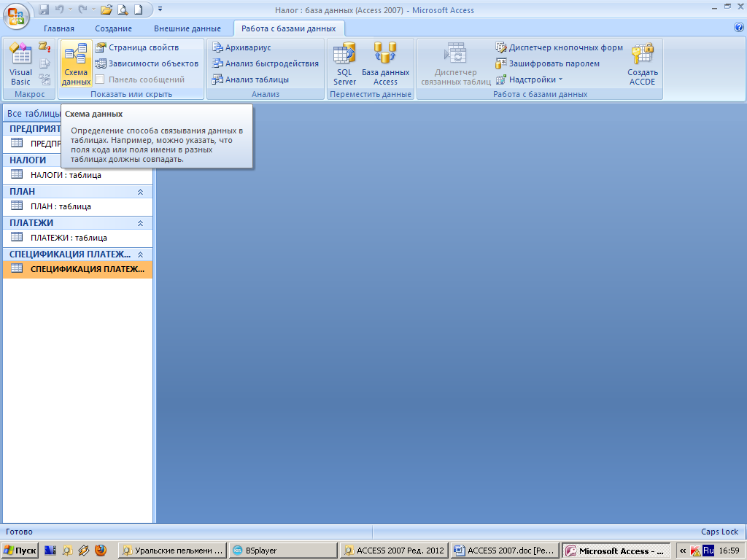Open Диспетчер связанных таблиц
Viewport: 747px width, 560px height.
[x=455, y=63]
